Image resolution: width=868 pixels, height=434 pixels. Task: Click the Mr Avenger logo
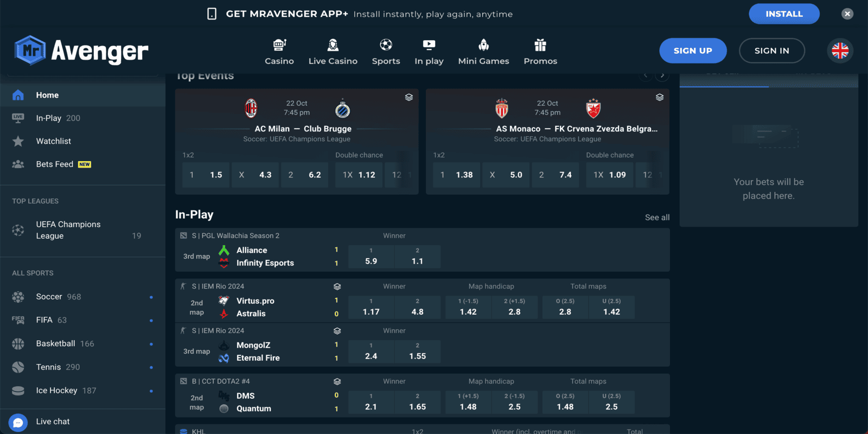click(81, 50)
